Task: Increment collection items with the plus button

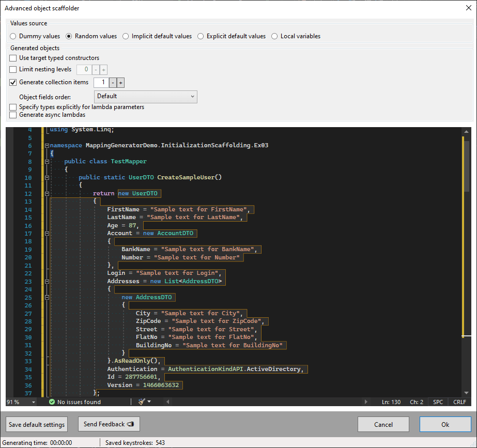Action: coord(121,82)
